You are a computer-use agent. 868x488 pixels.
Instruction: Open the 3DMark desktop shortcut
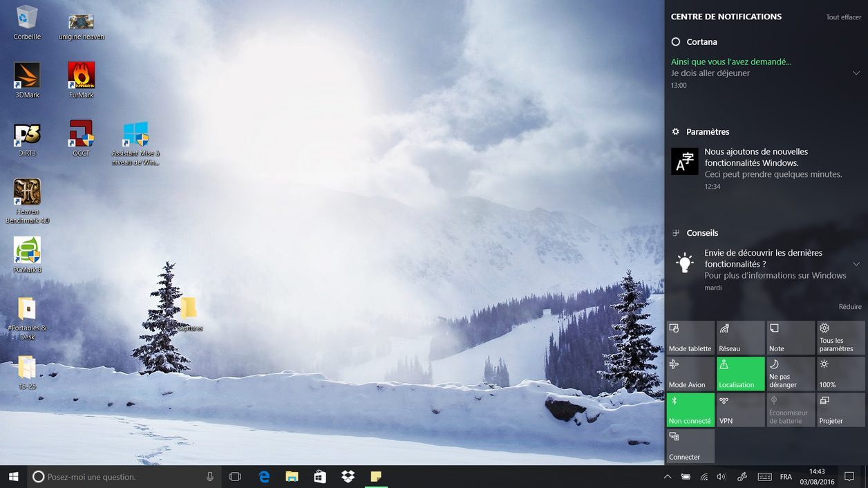click(x=27, y=76)
